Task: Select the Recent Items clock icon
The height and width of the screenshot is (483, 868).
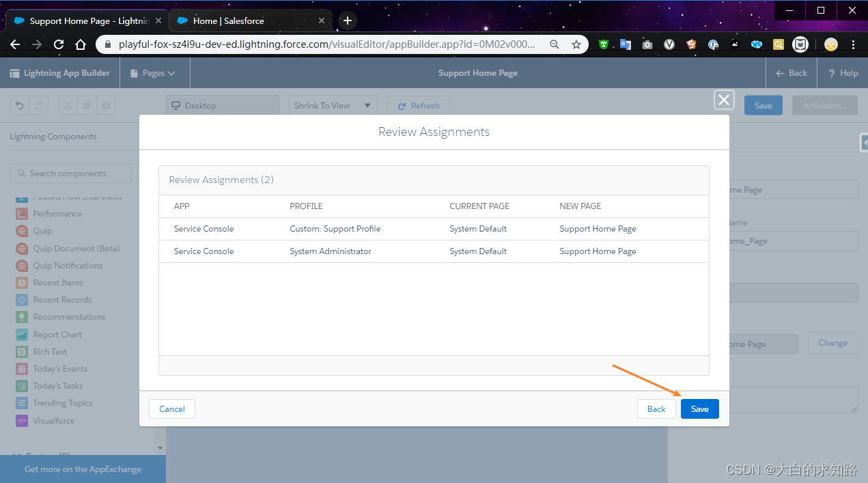Action: [22, 283]
